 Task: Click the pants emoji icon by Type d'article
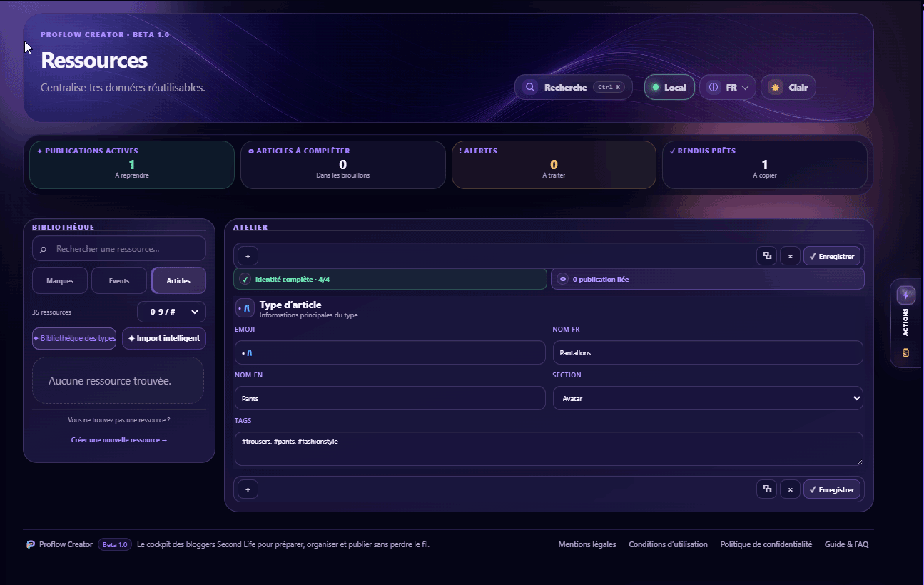tap(245, 308)
